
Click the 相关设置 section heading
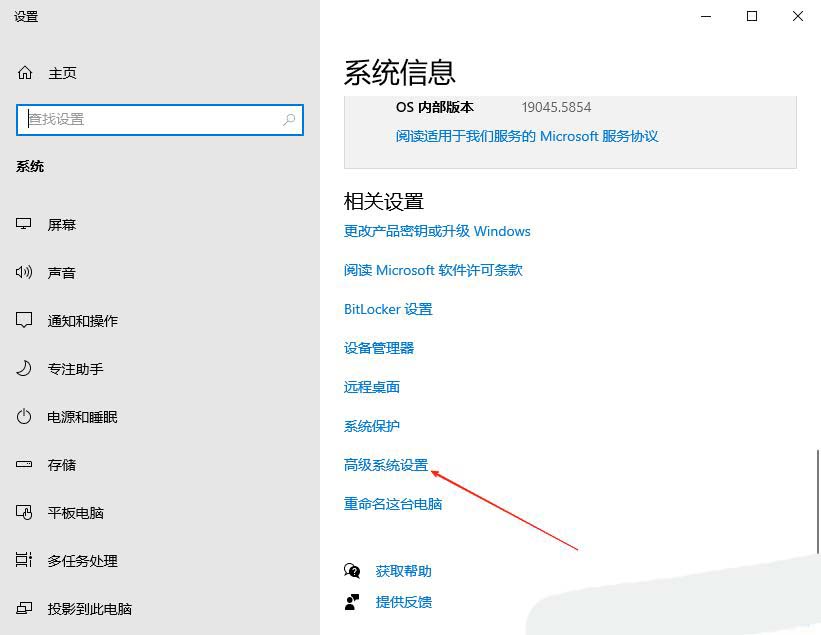coord(383,202)
